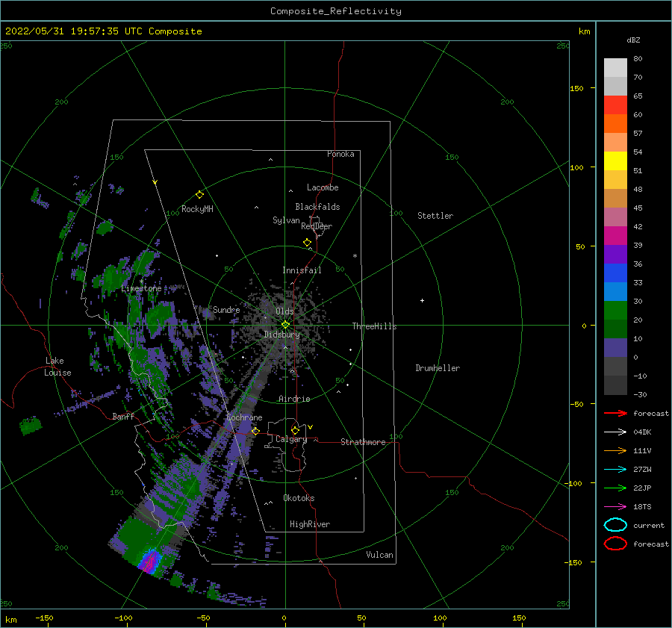This screenshot has height=628, width=672.
Task: Click the green 22JP arrow legend icon
Action: (x=615, y=488)
